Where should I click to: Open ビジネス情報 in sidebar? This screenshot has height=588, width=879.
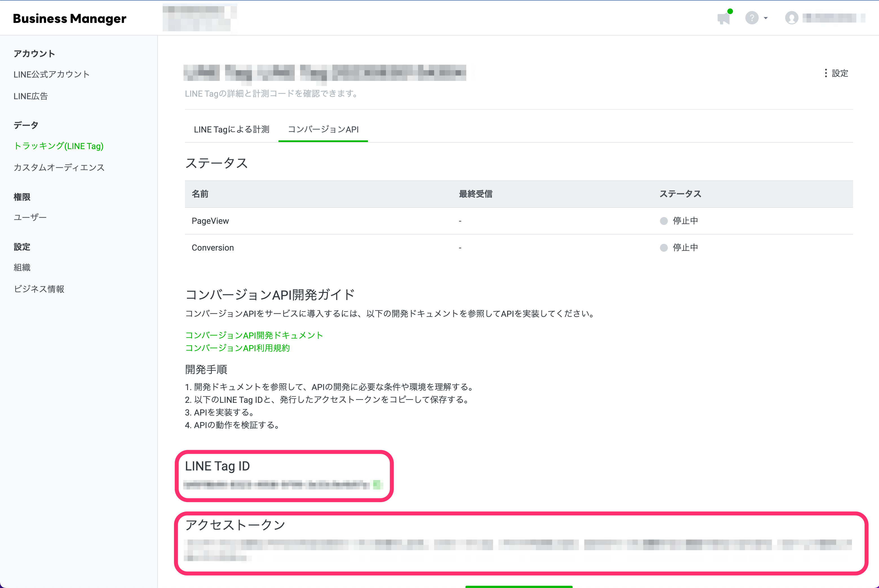(39, 289)
